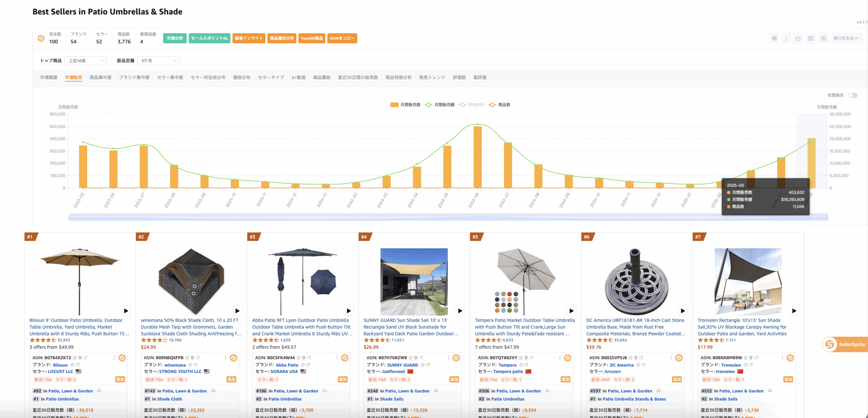
Task: Toggle 月間販売数 legend series
Action: tap(405, 105)
